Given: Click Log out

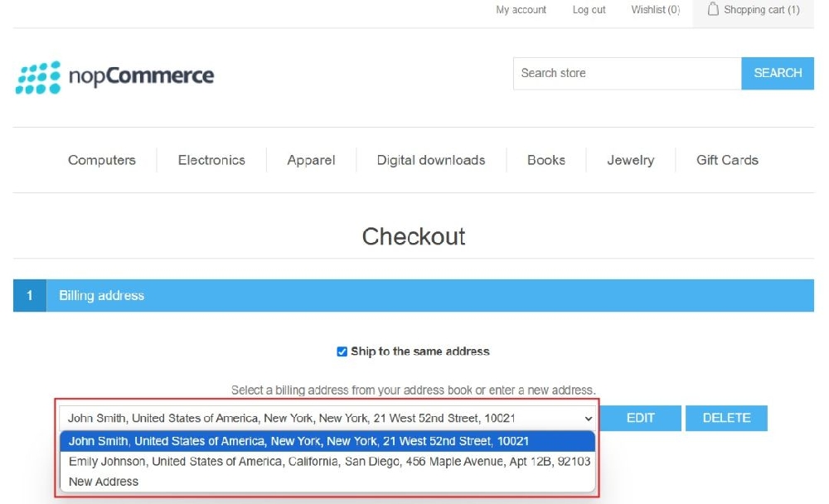Looking at the screenshot, I should [589, 10].
